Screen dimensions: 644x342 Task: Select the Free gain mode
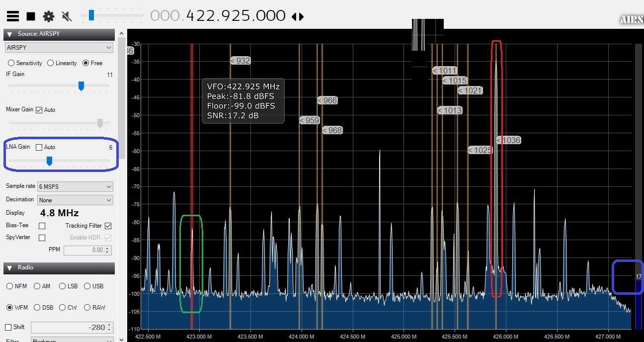(92, 63)
